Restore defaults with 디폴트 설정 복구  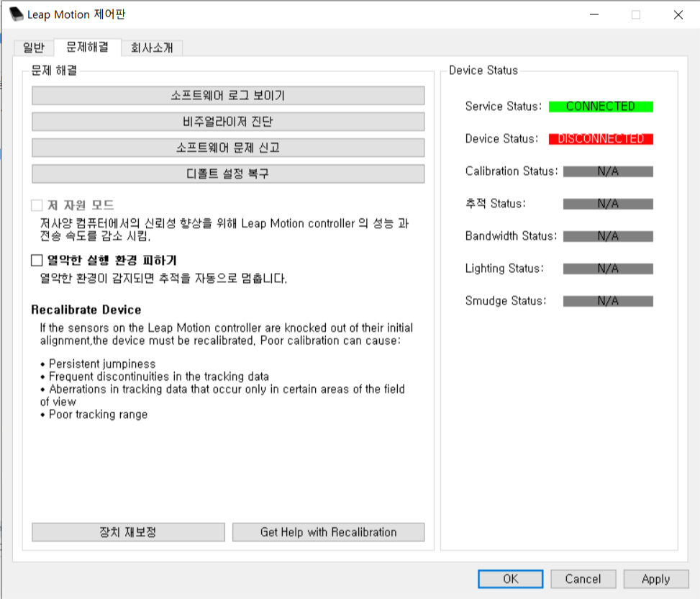click(228, 174)
